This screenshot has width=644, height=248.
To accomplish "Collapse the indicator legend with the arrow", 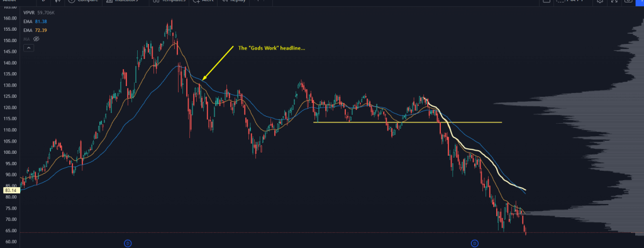I will [28, 48].
